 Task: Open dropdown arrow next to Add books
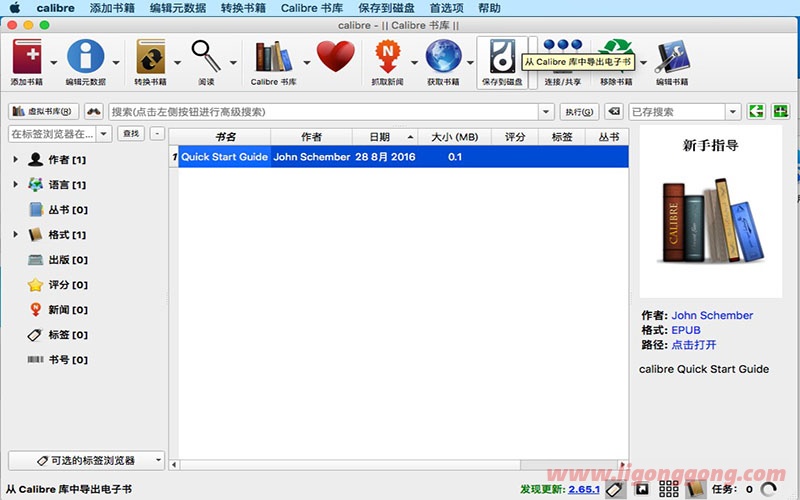(54, 63)
